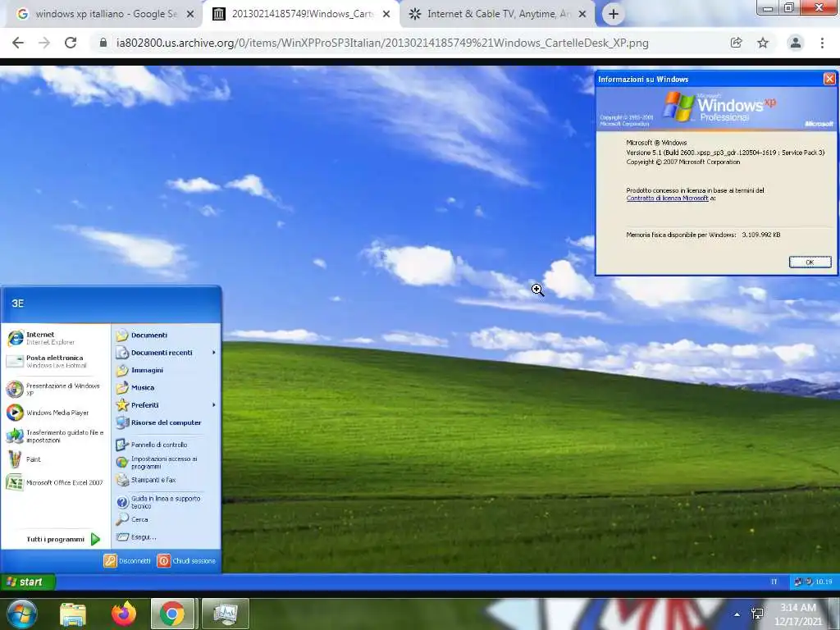View site info via padlock icon
840x630 pixels.
pyautogui.click(x=103, y=43)
